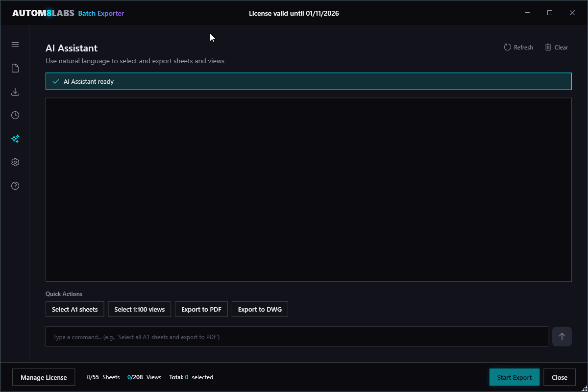588x392 pixels.
Task: Run the 'Select A1 sheets' quick action
Action: (x=74, y=309)
